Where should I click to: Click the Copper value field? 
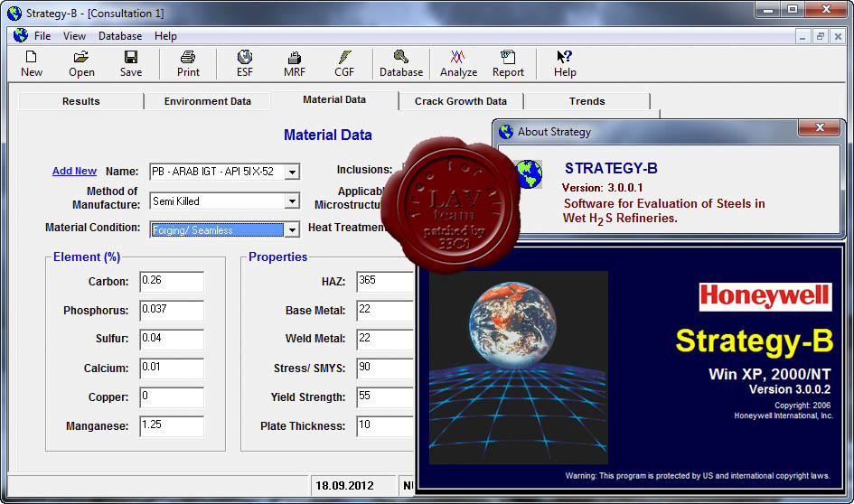[172, 397]
